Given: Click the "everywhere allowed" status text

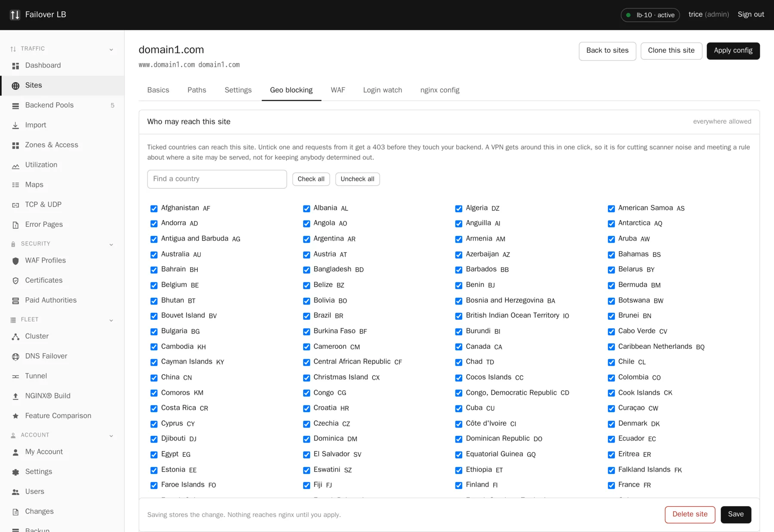Looking at the screenshot, I should point(722,122).
